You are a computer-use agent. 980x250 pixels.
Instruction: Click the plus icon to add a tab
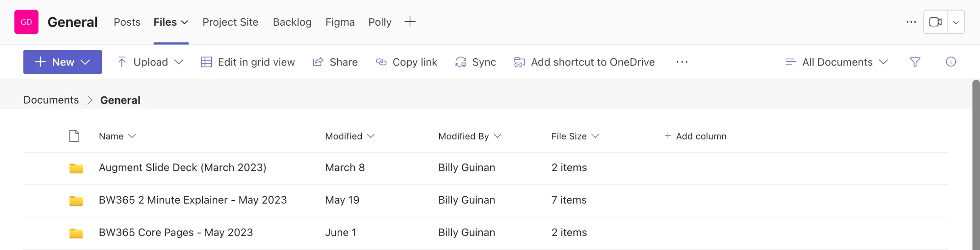click(x=410, y=22)
